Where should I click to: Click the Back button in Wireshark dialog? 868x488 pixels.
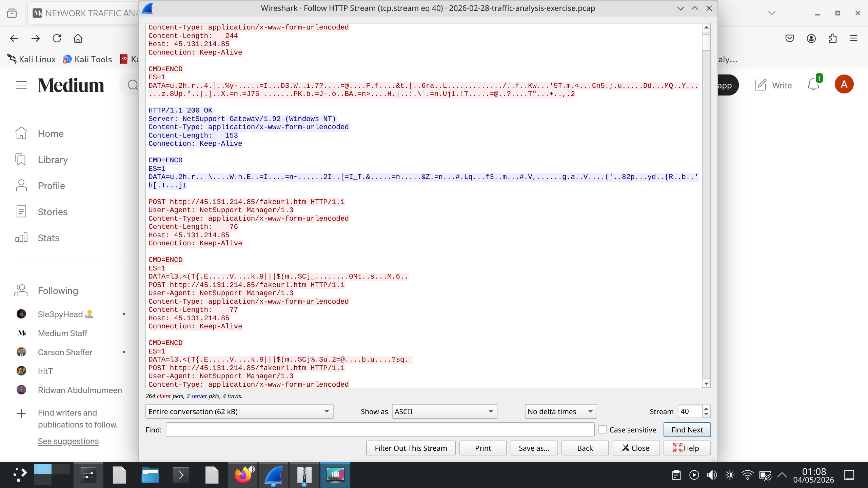coord(585,448)
